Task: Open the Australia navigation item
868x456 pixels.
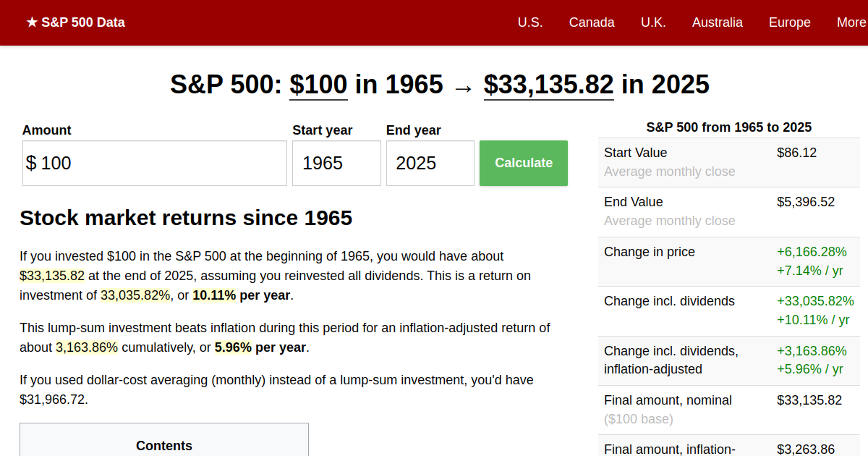Action: [717, 22]
